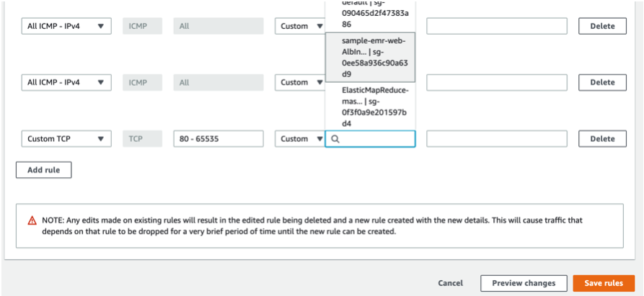Click the Add rule button
The height and width of the screenshot is (296, 644).
44,170
